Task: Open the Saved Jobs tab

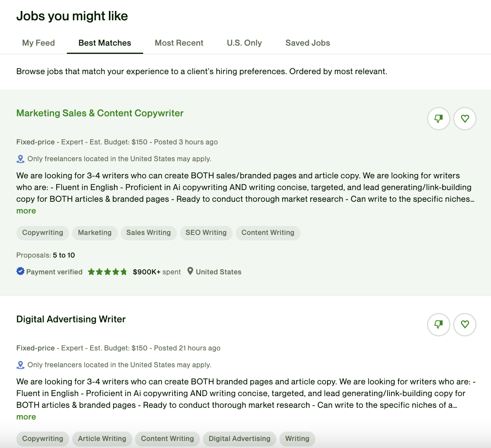Action: click(308, 43)
